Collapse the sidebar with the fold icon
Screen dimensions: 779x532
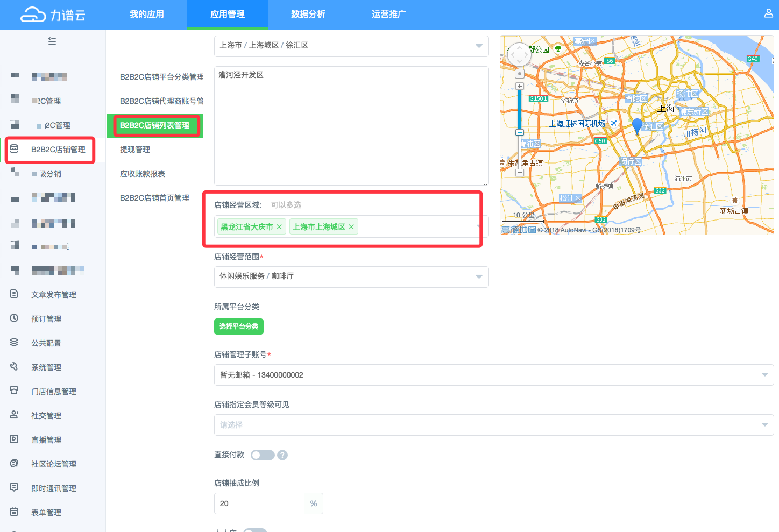52,41
